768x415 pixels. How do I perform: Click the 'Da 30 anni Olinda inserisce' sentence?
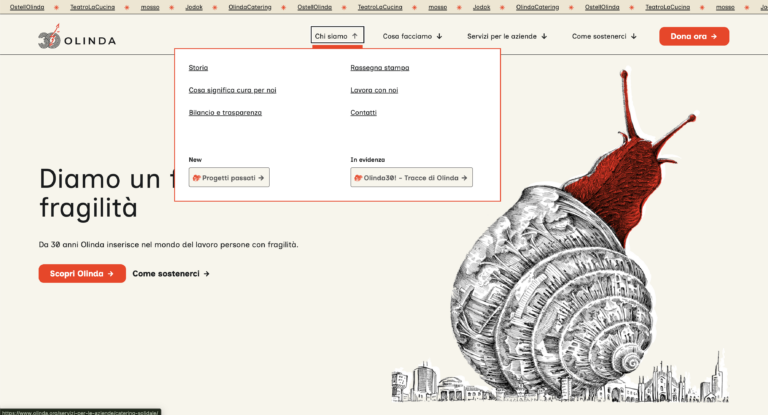click(168, 244)
